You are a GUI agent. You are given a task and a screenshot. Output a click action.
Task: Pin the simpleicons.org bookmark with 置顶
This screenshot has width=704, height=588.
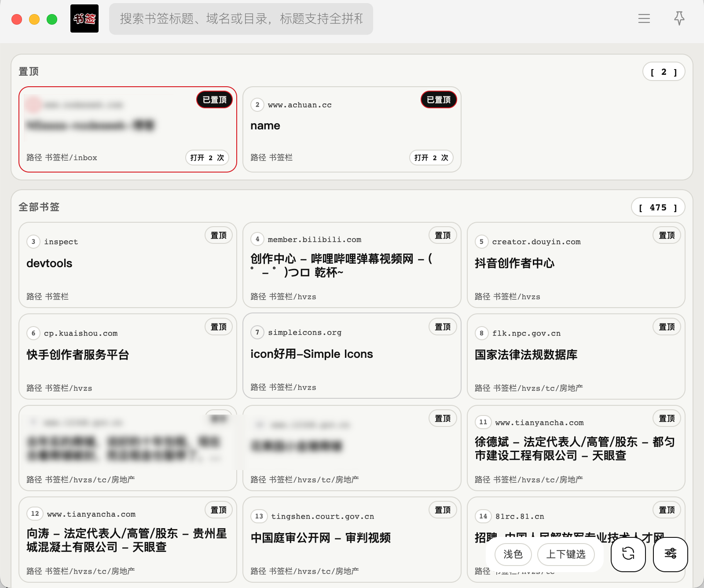pyautogui.click(x=443, y=327)
